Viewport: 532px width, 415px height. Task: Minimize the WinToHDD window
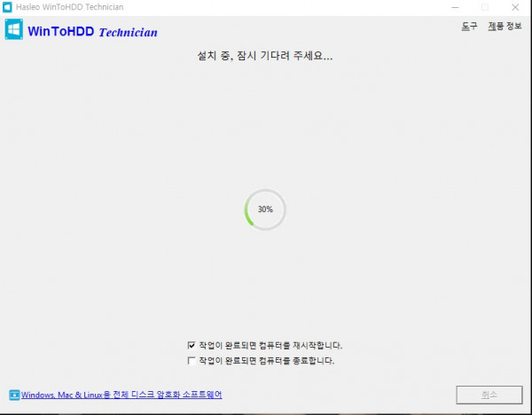point(455,7)
